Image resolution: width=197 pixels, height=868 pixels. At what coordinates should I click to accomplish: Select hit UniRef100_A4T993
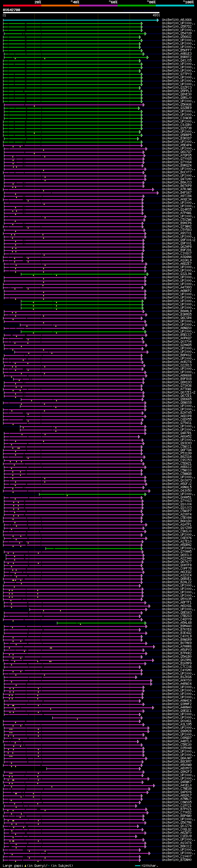coord(177,287)
